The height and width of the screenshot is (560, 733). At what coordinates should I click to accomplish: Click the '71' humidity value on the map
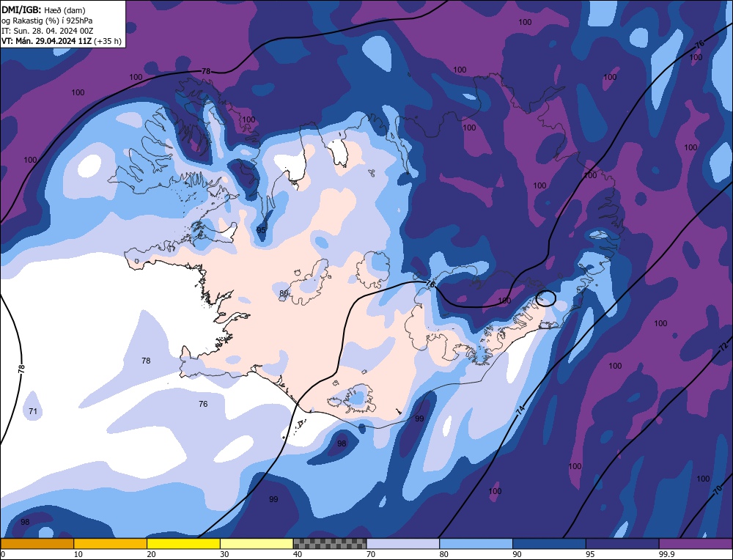33,411
